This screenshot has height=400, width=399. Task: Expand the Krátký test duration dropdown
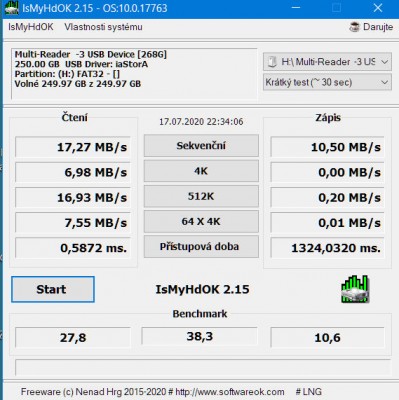pos(327,82)
